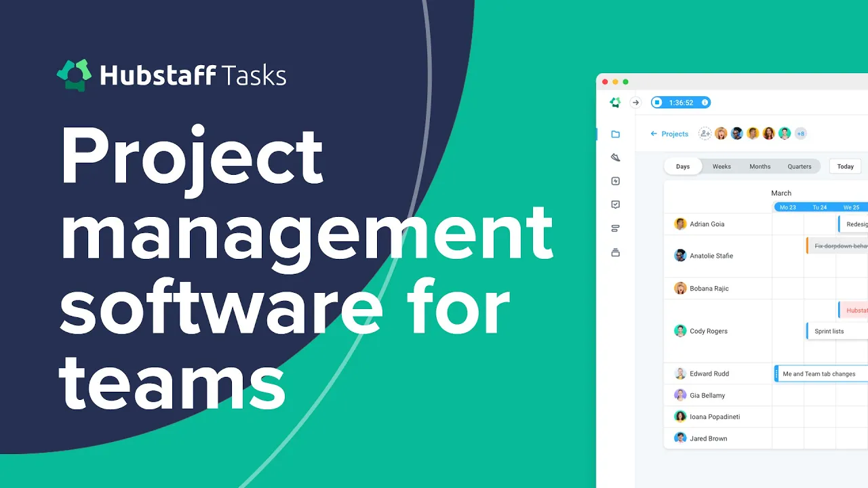Image resolution: width=868 pixels, height=488 pixels.
Task: Open Projects folder icon in sidebar
Action: (x=615, y=134)
